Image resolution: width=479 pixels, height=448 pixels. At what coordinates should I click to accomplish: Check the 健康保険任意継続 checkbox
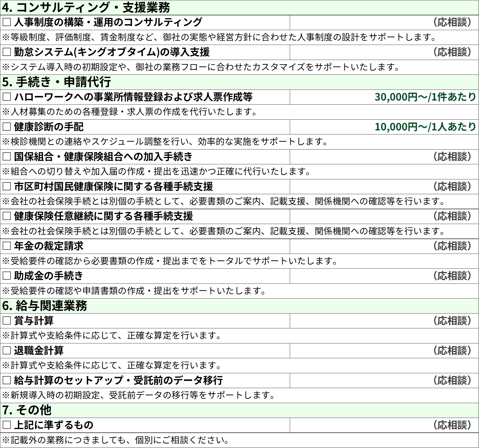(x=7, y=216)
